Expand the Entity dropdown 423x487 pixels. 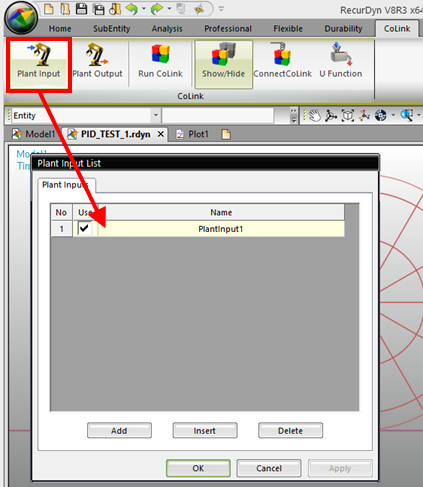pyautogui.click(x=156, y=115)
